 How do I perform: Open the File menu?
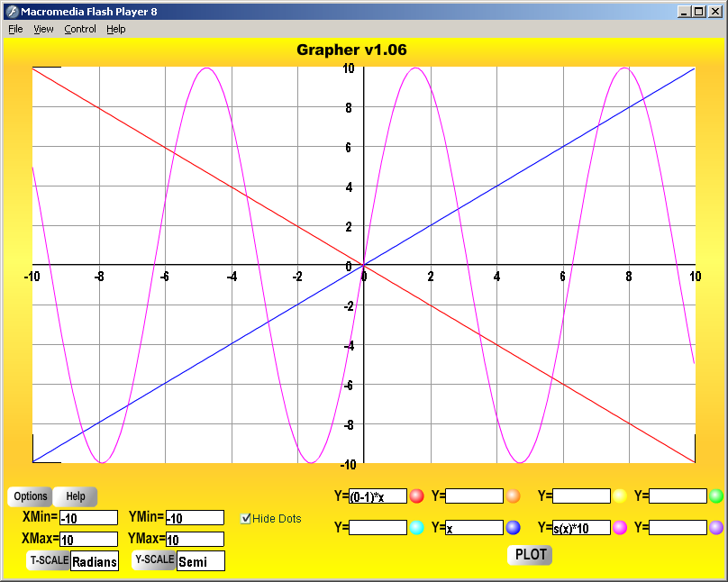tap(15, 29)
